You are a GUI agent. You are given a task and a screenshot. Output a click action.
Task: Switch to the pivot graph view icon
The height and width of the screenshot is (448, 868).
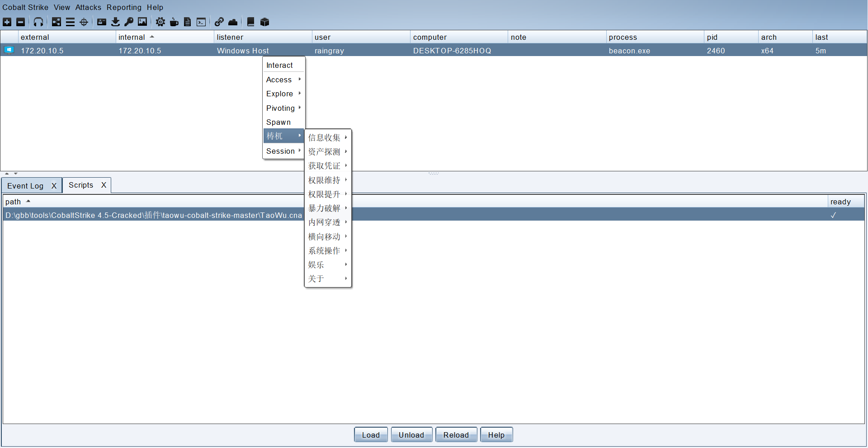pos(57,22)
